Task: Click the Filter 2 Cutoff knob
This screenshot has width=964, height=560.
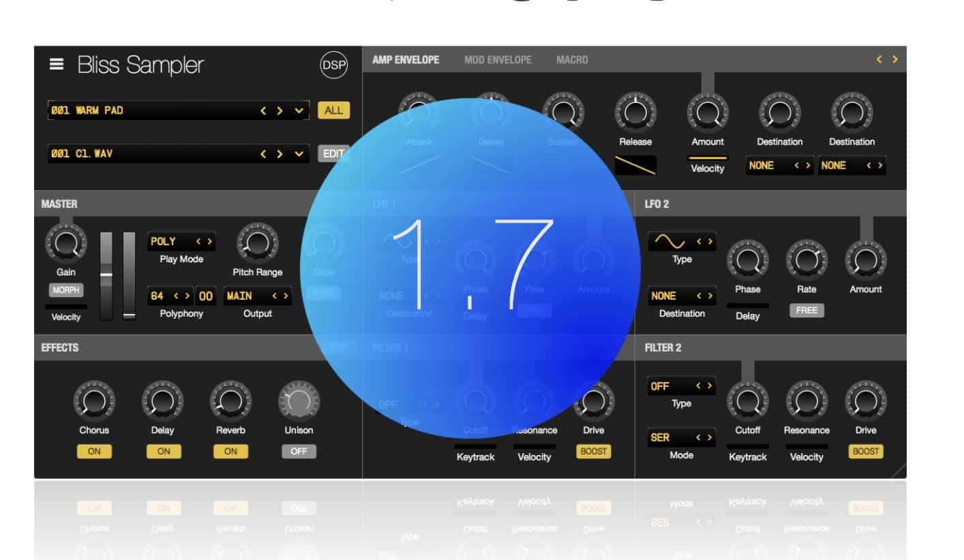Action: click(x=748, y=401)
